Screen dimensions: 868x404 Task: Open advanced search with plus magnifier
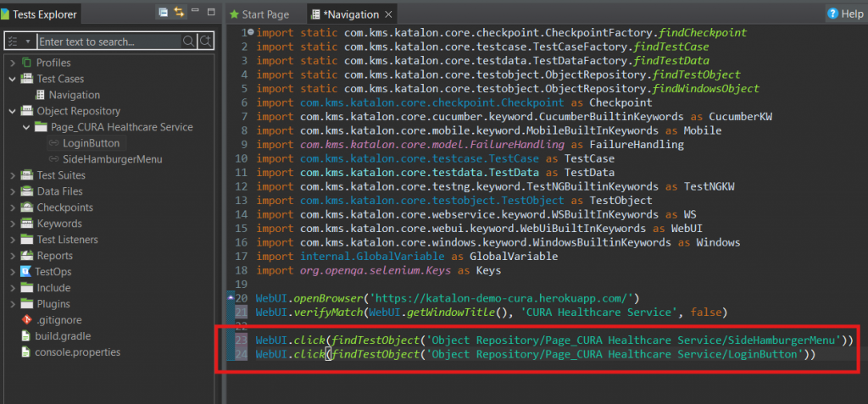pos(205,42)
